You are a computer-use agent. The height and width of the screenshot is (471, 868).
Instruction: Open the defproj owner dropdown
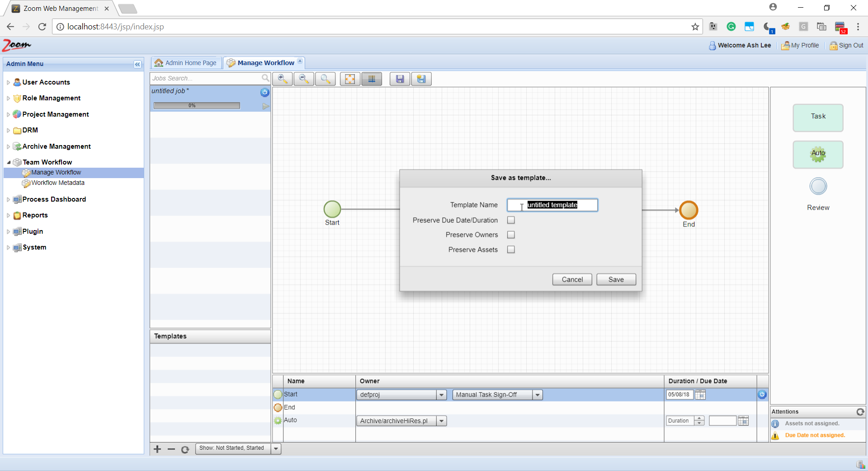(x=442, y=395)
